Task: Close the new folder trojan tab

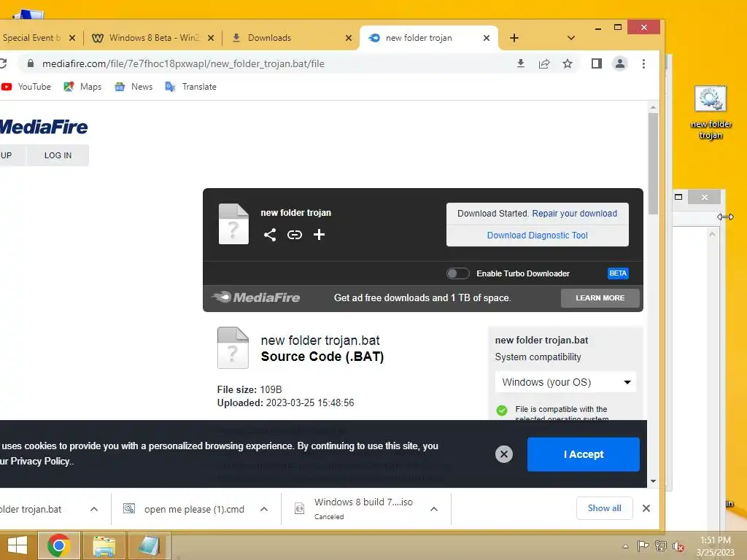Action: (487, 38)
